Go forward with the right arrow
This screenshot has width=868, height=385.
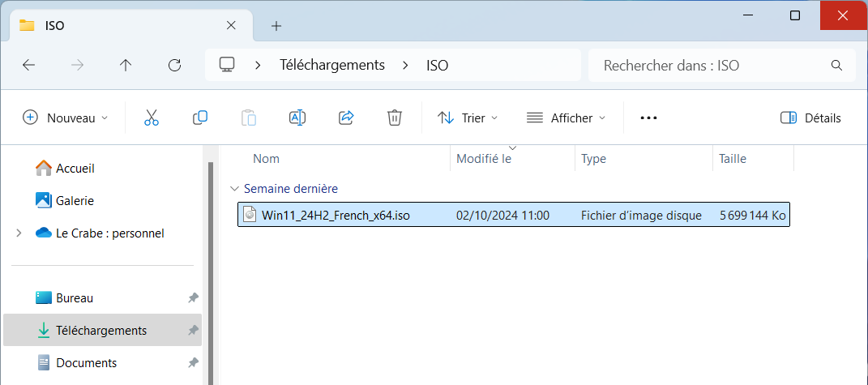pos(78,66)
